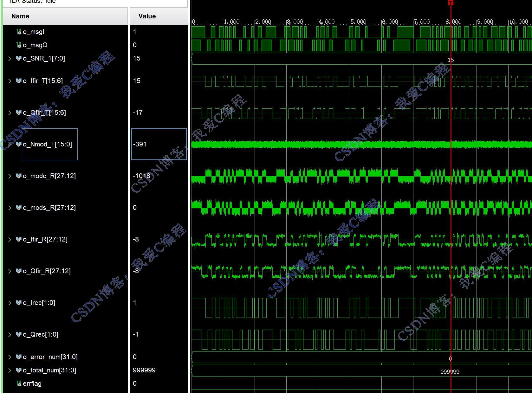Click the o_msgI signal icon
Screen dimensions: 532x393
pyautogui.click(x=19, y=32)
